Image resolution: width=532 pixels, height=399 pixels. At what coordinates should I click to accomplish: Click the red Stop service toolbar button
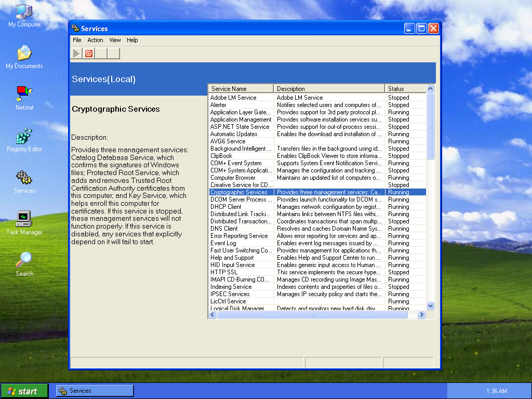(89, 54)
